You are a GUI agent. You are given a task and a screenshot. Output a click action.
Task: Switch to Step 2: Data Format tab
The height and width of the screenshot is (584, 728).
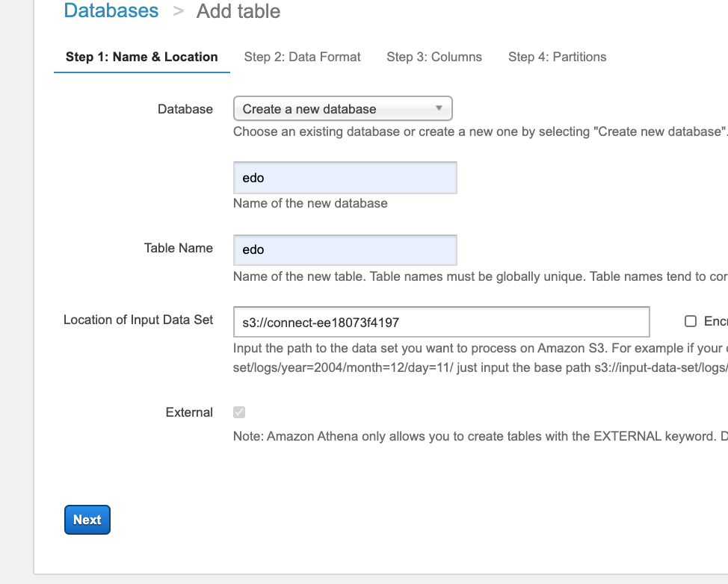[x=303, y=57]
